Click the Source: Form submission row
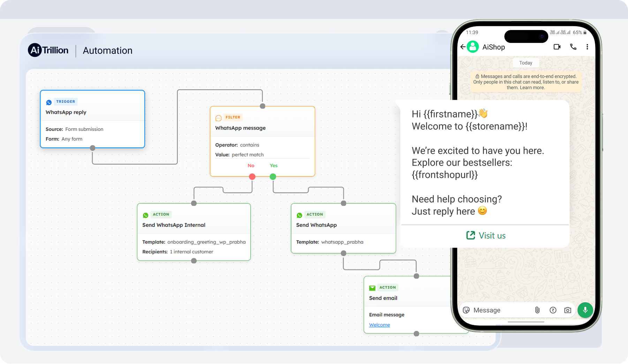The width and height of the screenshot is (628, 364). coord(74,129)
